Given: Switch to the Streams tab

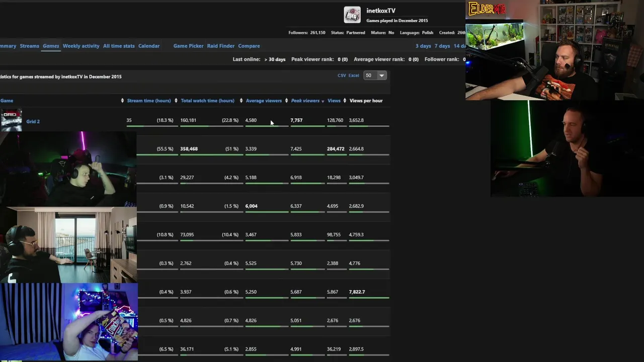Looking at the screenshot, I should [29, 46].
